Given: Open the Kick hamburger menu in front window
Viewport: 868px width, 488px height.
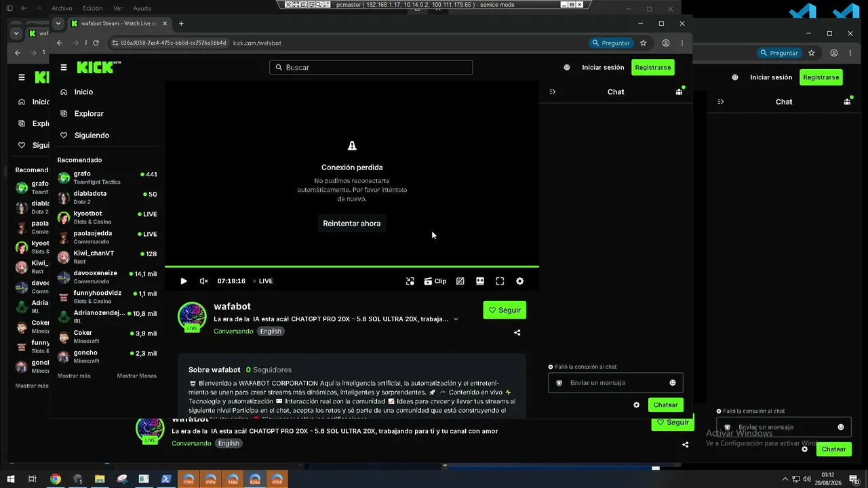Looking at the screenshot, I should pyautogui.click(x=64, y=68).
